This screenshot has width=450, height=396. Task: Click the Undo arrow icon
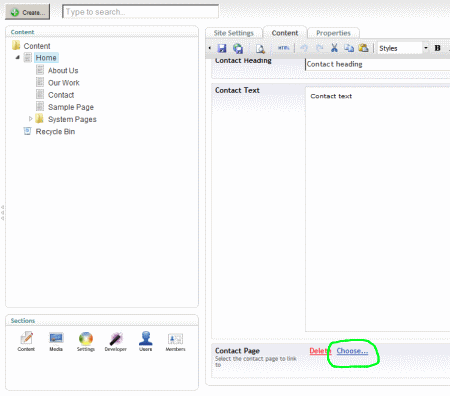(304, 48)
